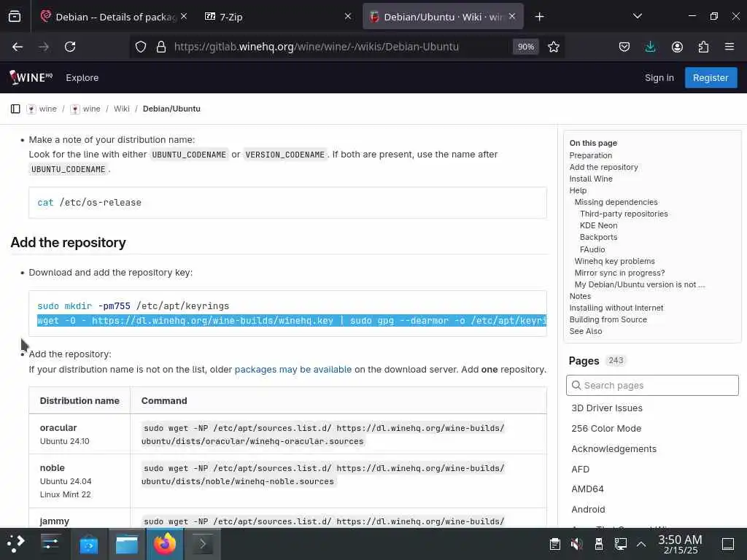Click the WineHQ logo
This screenshot has height=560, width=747.
tap(31, 77)
